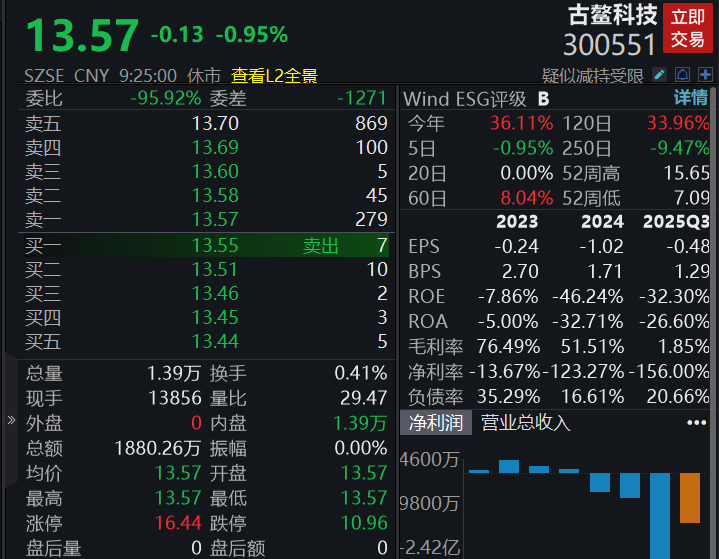Click the 跌停 price 10.96

[364, 523]
